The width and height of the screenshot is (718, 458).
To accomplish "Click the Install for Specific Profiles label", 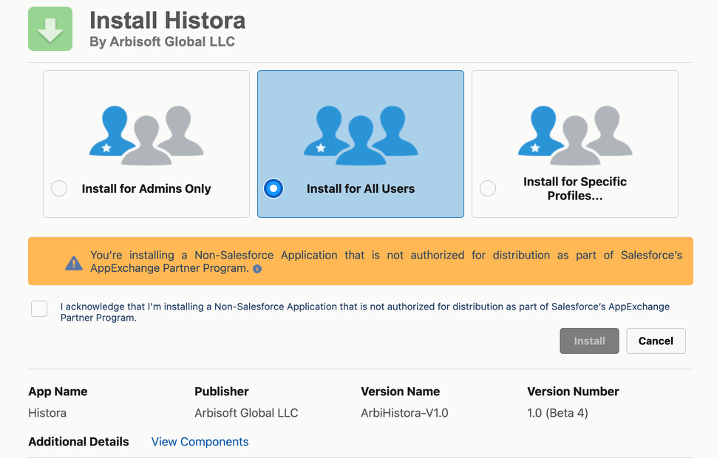I will point(575,189).
